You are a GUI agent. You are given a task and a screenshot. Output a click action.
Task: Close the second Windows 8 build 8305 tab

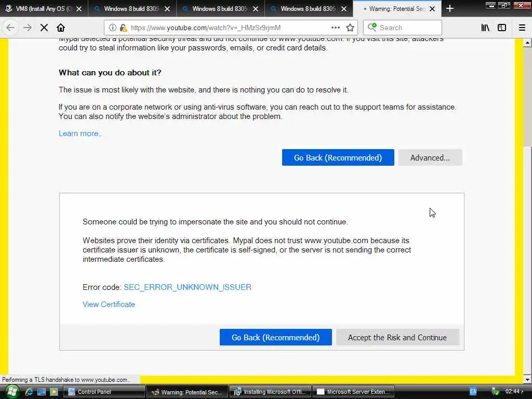pos(256,9)
